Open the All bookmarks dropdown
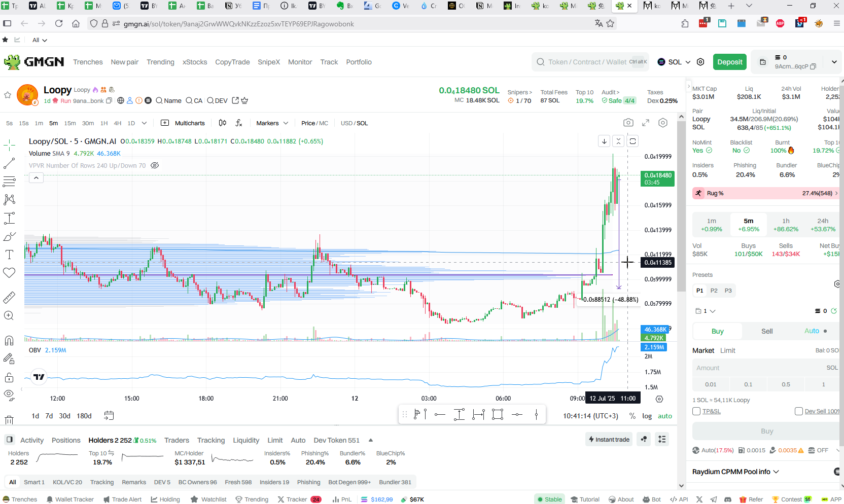This screenshot has width=844, height=504. tap(40, 40)
